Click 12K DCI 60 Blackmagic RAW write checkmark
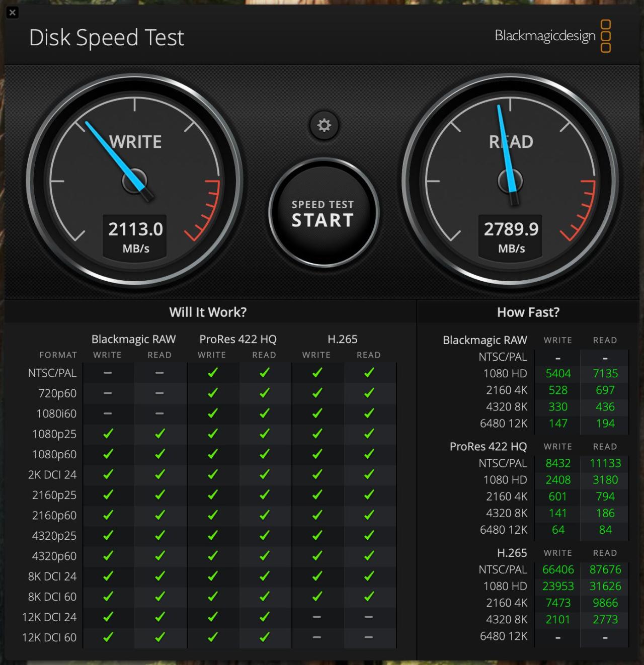 point(108,637)
